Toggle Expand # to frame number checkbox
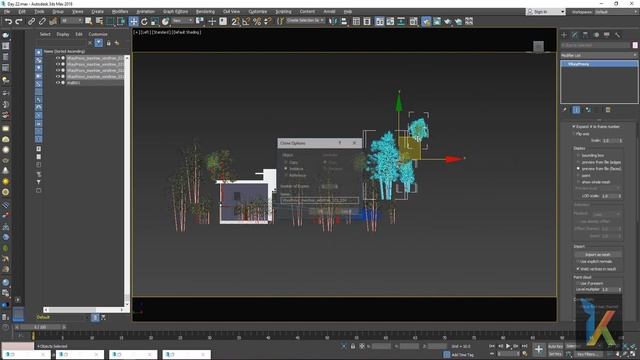Viewport: 640px width, 360px height. pos(573,127)
